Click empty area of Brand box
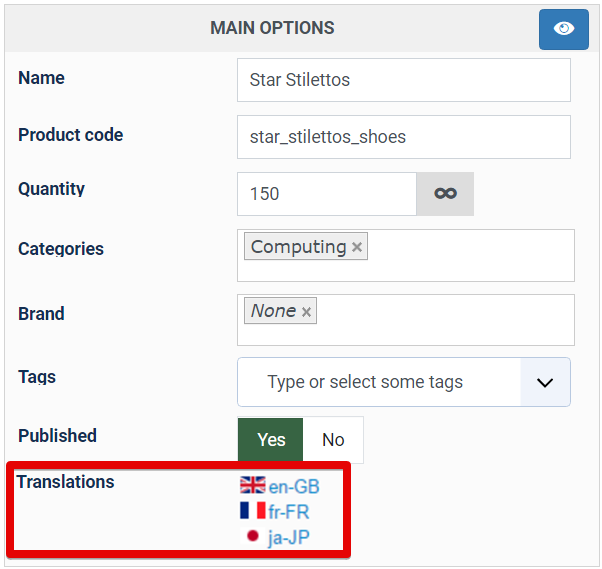602x569 pixels. click(445, 320)
